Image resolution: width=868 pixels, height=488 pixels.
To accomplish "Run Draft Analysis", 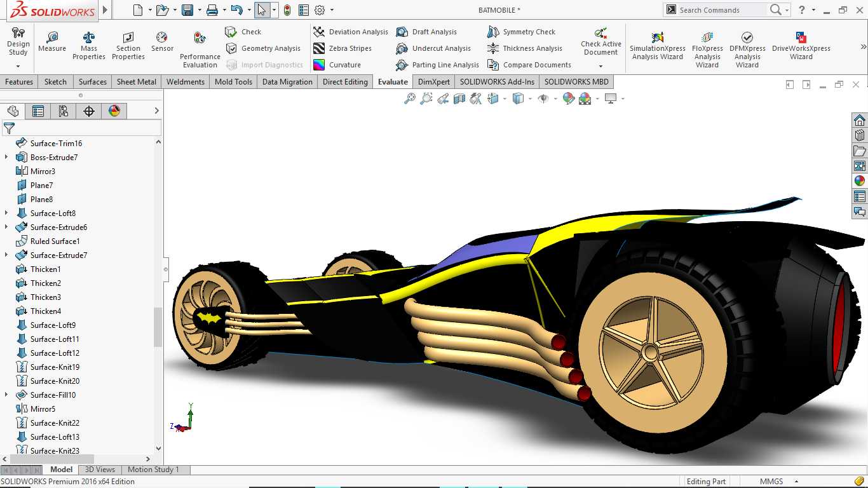I will (426, 32).
